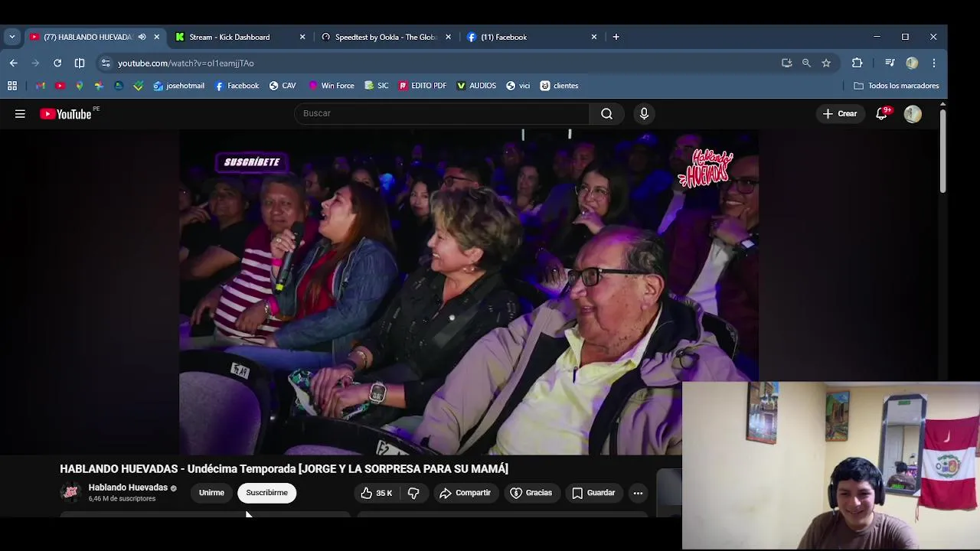Viewport: 980px width, 551px height.
Task: Toggle the browser side panel icon
Action: point(80,63)
